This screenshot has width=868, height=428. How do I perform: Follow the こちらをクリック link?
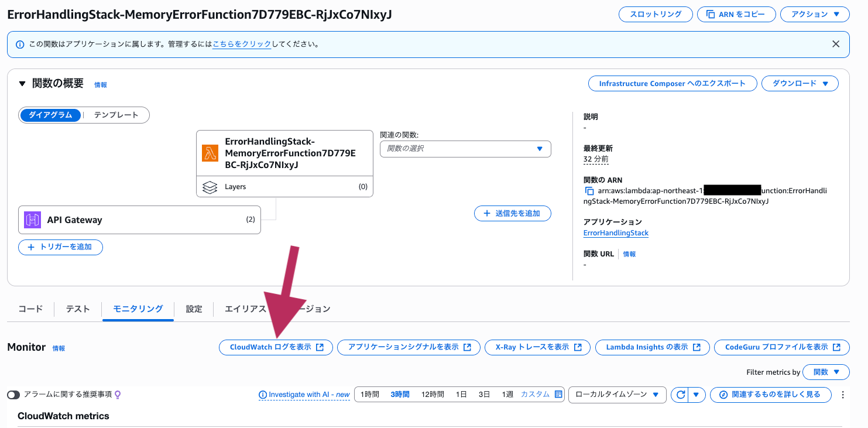point(242,44)
